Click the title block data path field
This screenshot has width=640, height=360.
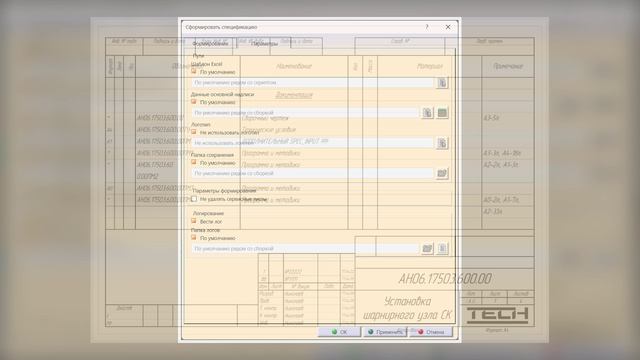click(305, 113)
